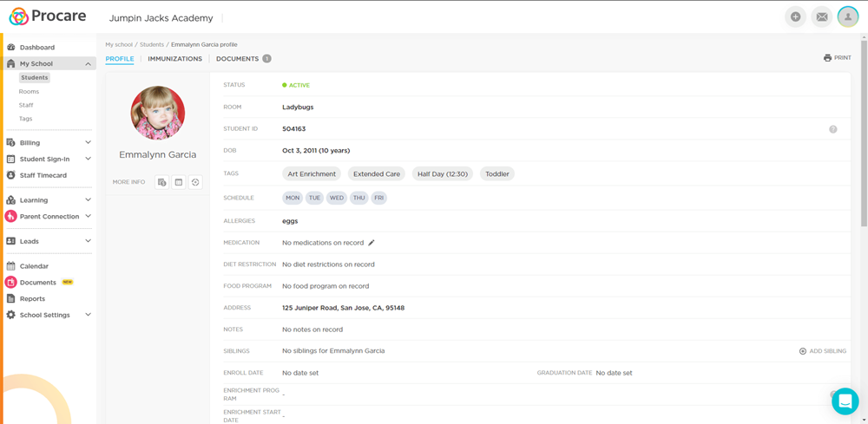Open the chat support bubble
868x424 pixels.
click(x=845, y=401)
